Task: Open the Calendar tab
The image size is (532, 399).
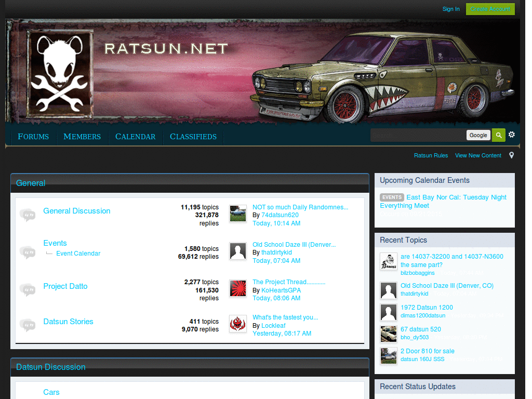Action: (x=136, y=137)
